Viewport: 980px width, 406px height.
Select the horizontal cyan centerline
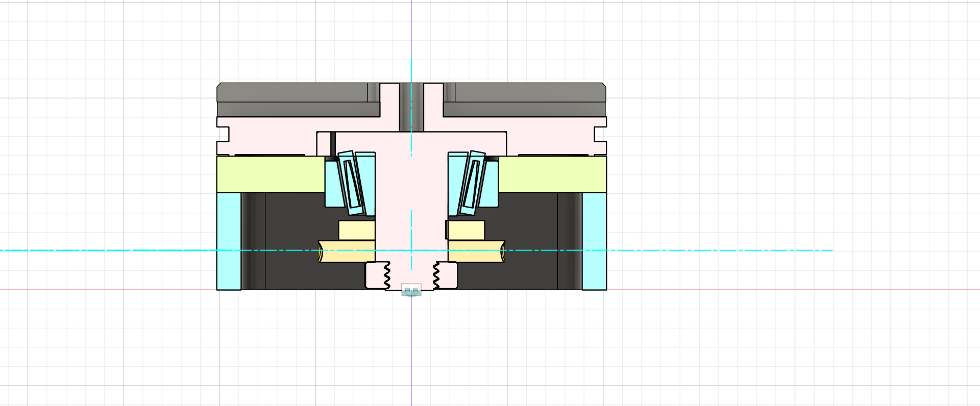point(416,250)
